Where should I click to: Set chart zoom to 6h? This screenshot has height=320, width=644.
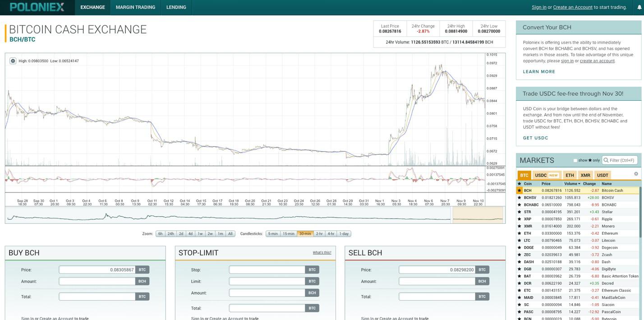[x=160, y=234]
